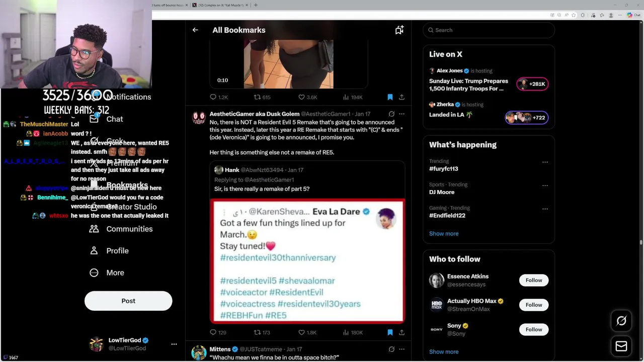Click the X search field

pyautogui.click(x=489, y=30)
